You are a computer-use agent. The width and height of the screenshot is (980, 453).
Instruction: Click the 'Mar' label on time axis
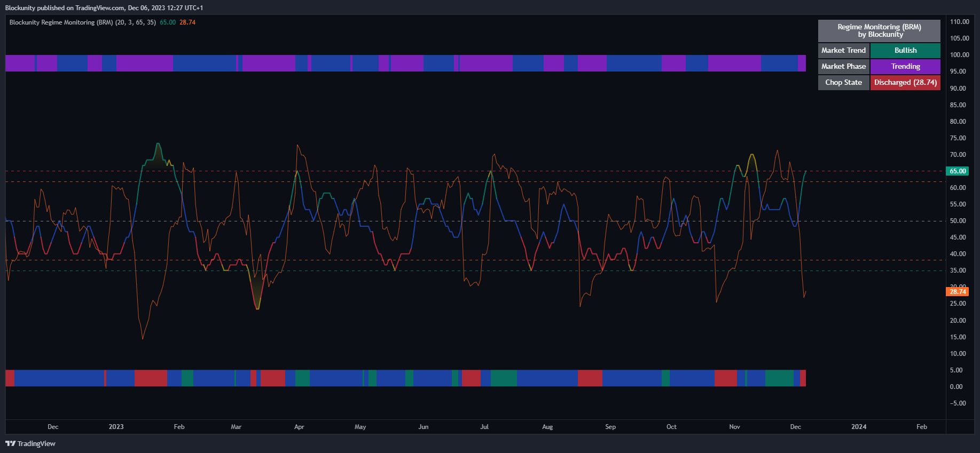(236, 427)
